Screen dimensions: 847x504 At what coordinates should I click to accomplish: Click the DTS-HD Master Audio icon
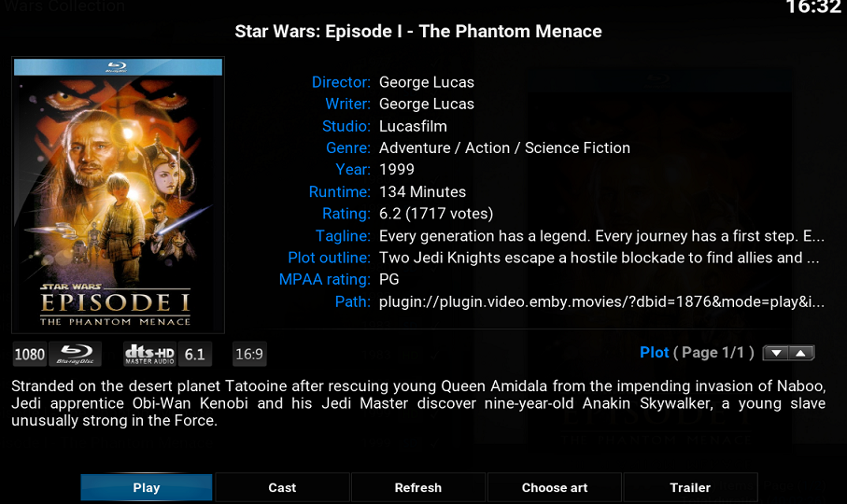149,355
